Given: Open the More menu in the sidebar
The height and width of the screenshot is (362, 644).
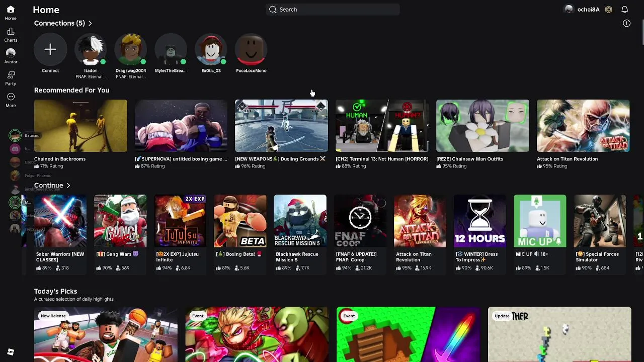Looking at the screenshot, I should point(11,100).
